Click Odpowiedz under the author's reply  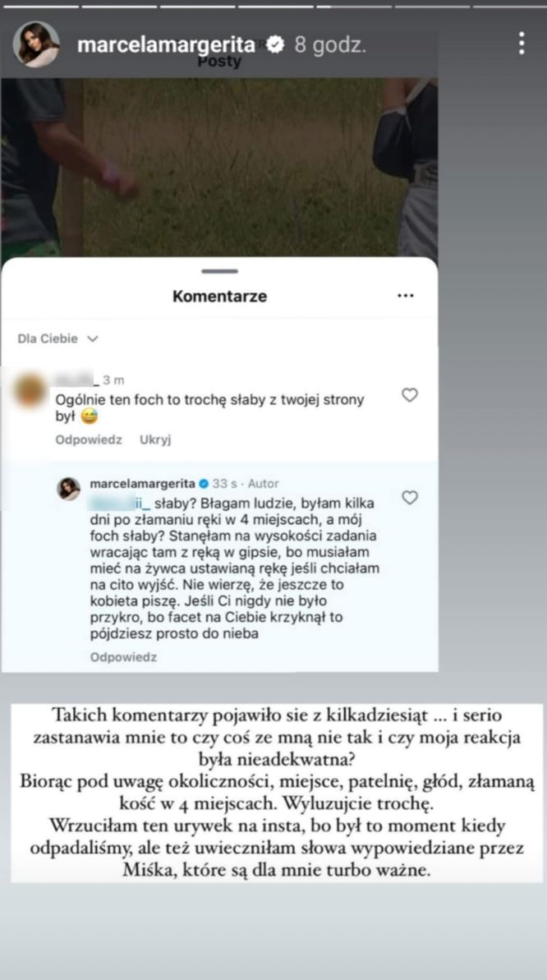pos(123,657)
